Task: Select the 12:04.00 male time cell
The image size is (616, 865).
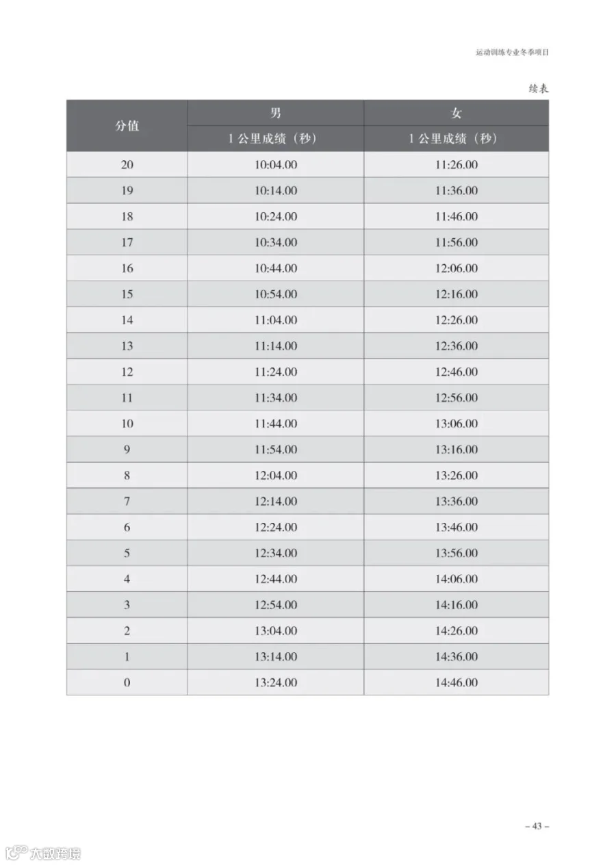Action: coord(275,475)
